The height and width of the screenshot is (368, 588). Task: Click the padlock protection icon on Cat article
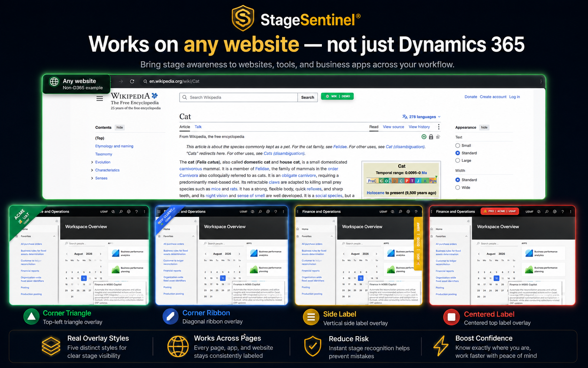[431, 137]
